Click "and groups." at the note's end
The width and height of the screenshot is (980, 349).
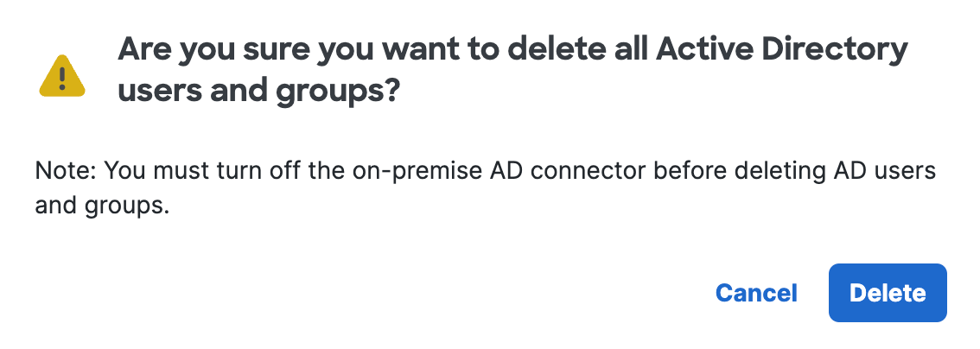coord(103,206)
